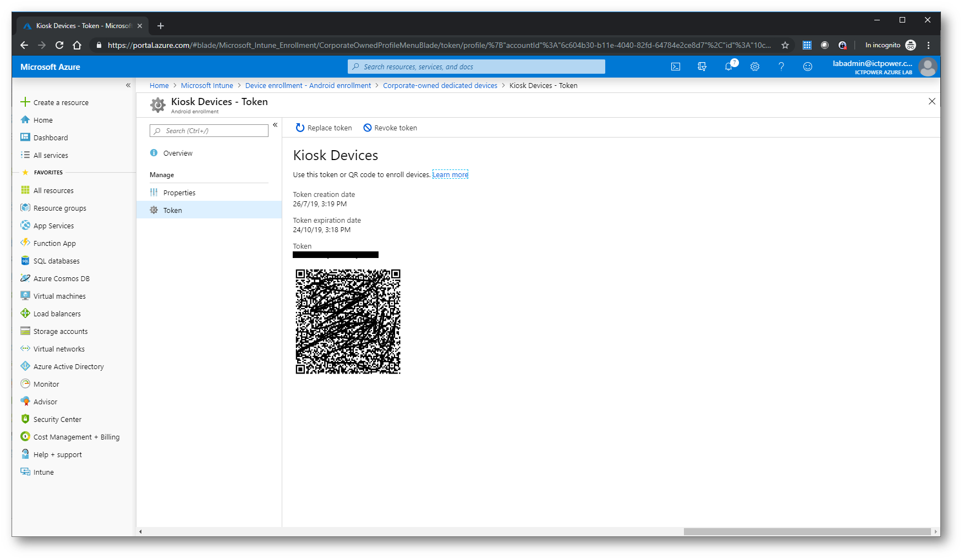Open Help + support

point(57,454)
